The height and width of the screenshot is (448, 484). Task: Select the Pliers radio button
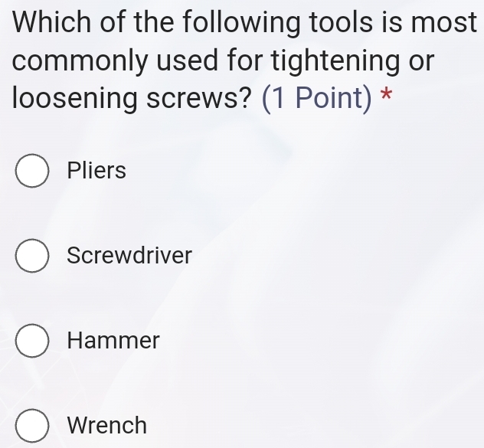32,171
